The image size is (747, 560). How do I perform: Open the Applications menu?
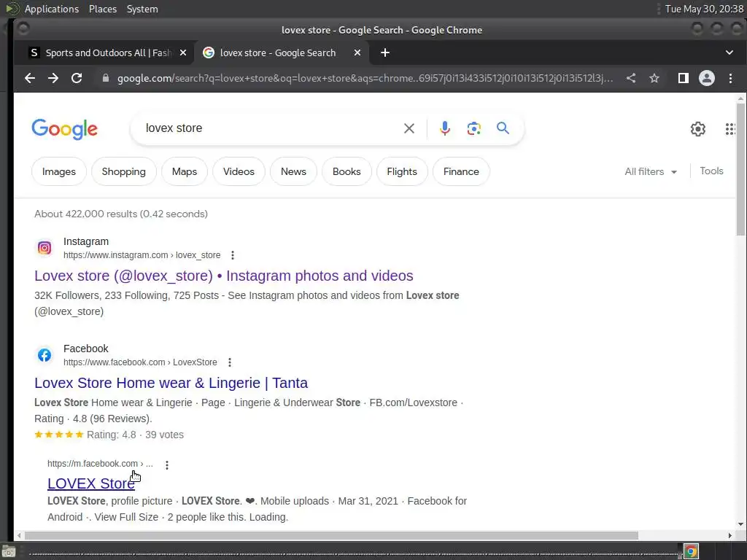pos(52,9)
